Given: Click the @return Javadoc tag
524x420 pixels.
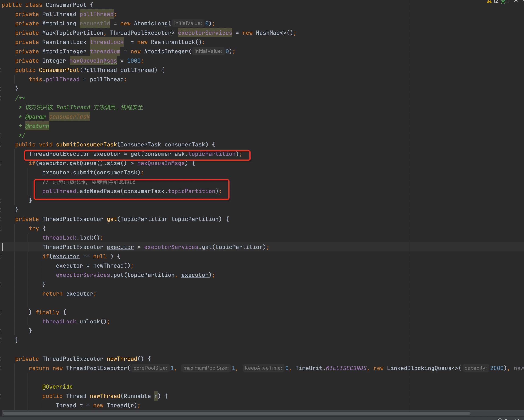Looking at the screenshot, I should coord(37,126).
